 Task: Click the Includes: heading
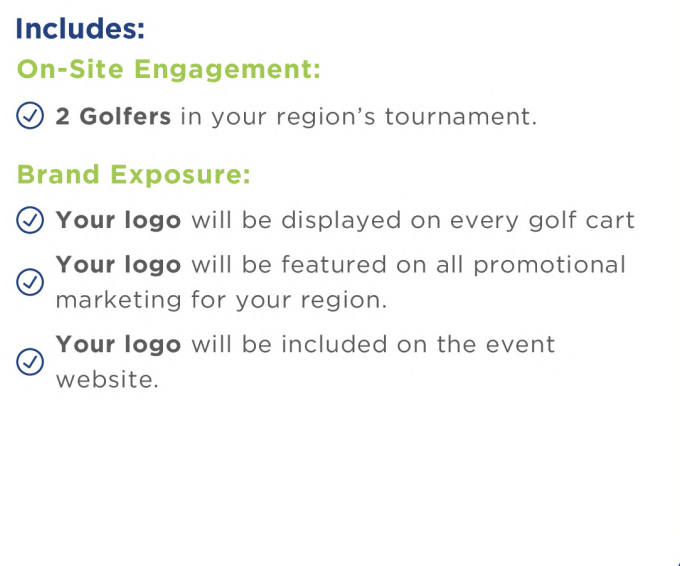pos(80,29)
